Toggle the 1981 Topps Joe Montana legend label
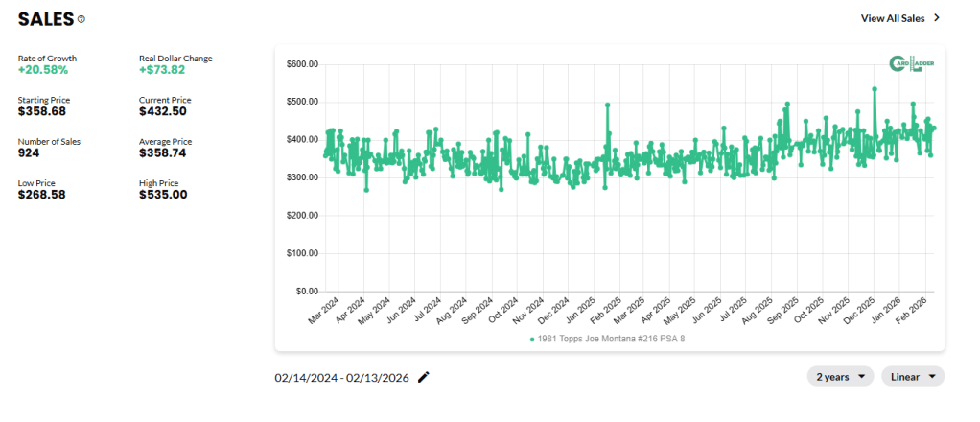This screenshot has width=980, height=422. (614, 339)
